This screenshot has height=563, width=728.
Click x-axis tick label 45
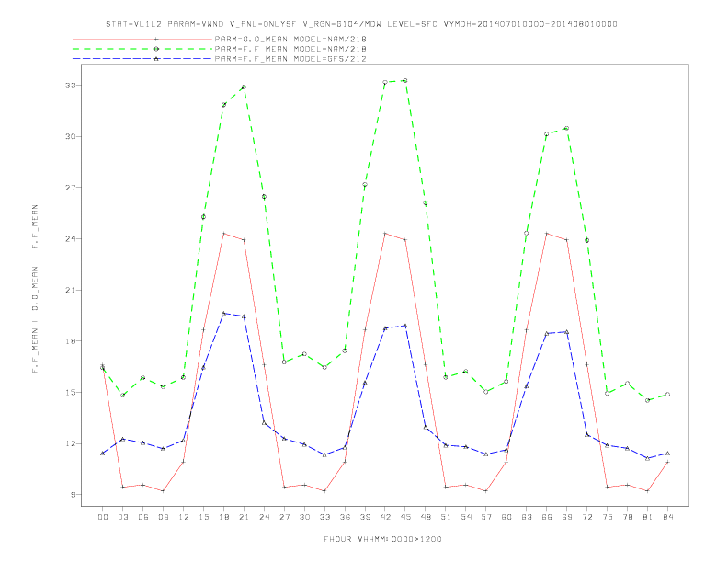pos(405,517)
